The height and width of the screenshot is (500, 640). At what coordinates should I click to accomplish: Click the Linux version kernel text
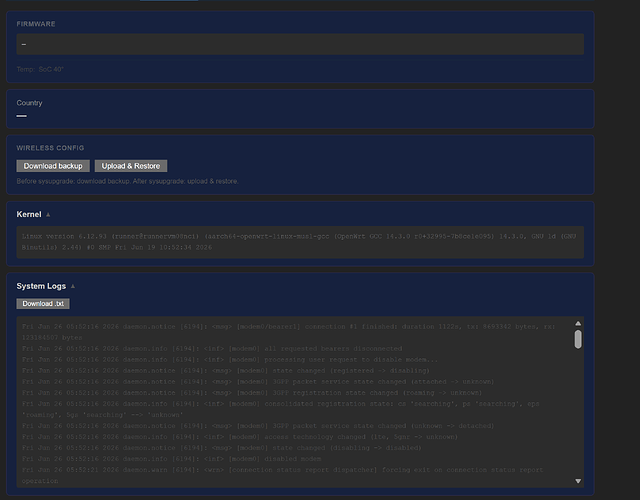click(x=299, y=242)
